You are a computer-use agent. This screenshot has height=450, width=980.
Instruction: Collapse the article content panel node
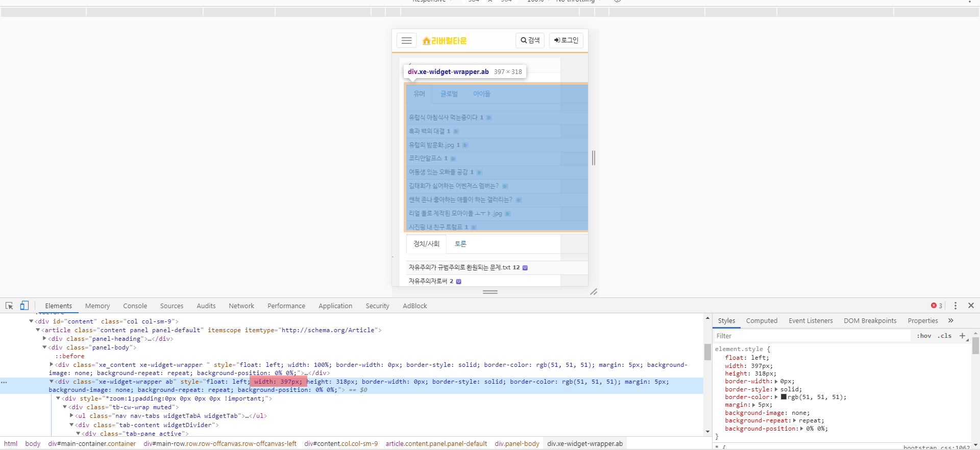38,330
